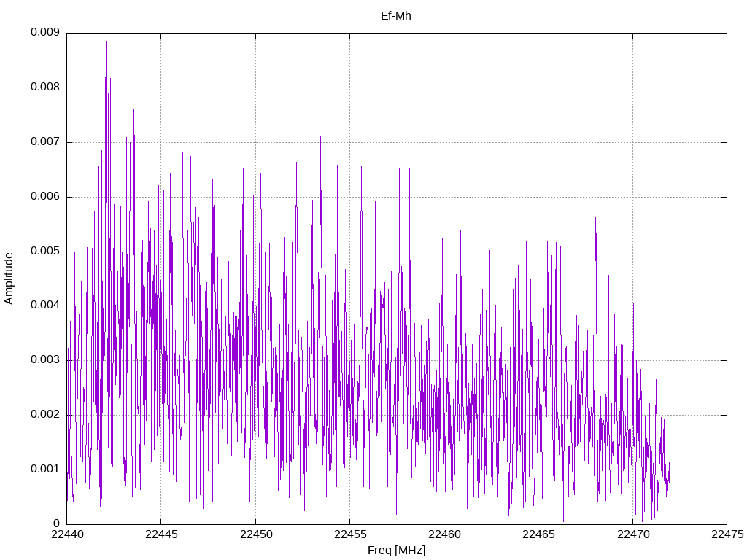Click y-axis tick label 0.009

(x=45, y=32)
